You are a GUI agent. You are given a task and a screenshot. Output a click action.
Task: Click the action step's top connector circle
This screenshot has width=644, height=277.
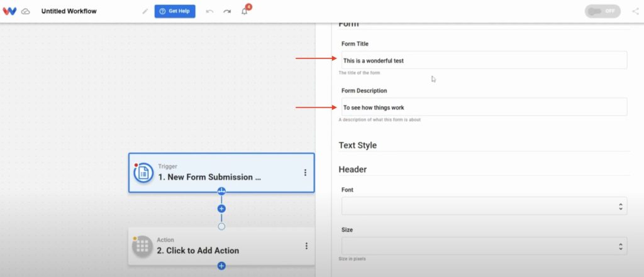pyautogui.click(x=221, y=227)
